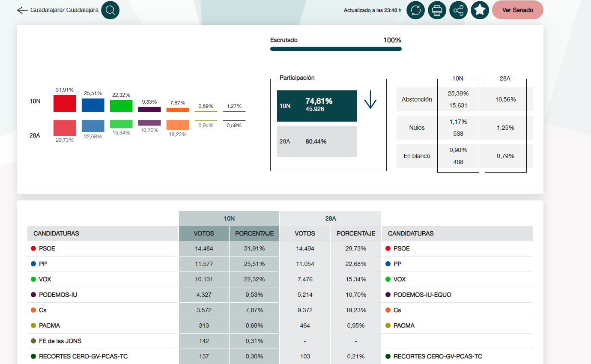Click the PP row in left candidaturas
This screenshot has width=591, height=364.
click(x=43, y=264)
